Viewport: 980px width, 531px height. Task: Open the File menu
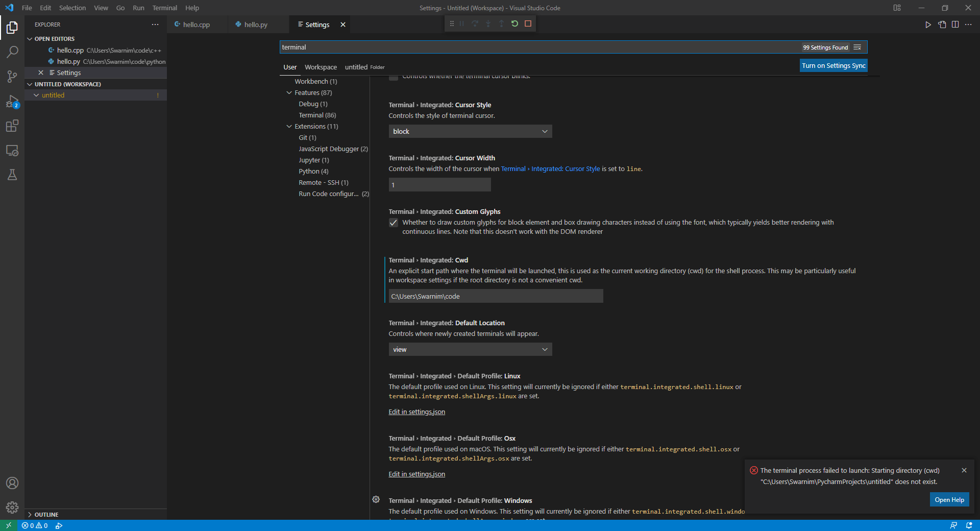point(27,8)
